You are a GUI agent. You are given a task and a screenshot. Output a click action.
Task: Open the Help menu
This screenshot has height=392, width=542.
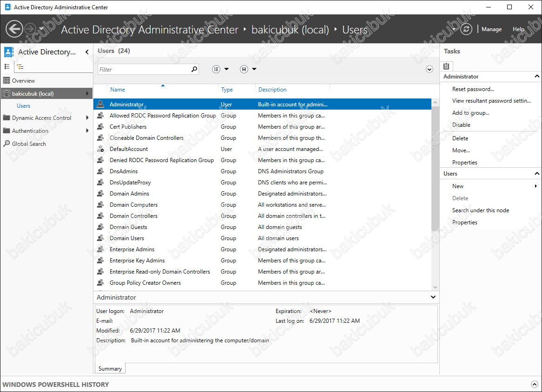tap(518, 29)
